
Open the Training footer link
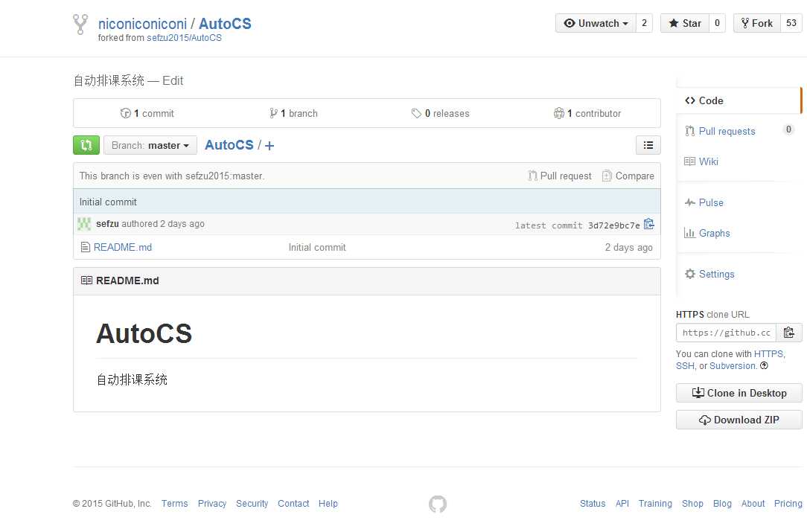[655, 504]
